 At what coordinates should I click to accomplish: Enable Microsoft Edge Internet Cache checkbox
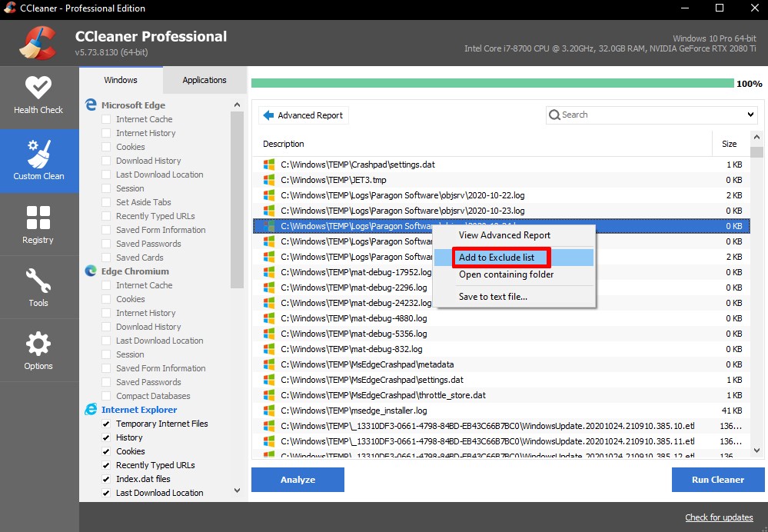click(x=106, y=119)
